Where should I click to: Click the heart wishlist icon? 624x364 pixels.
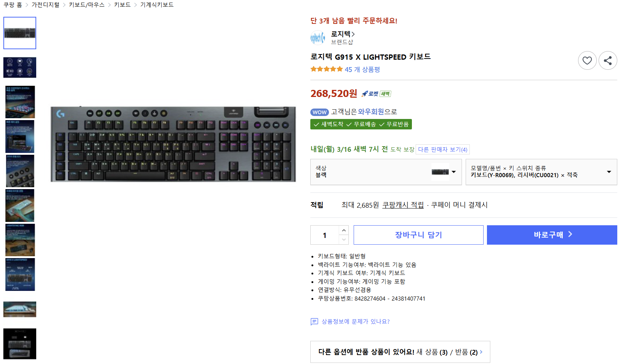pyautogui.click(x=587, y=60)
